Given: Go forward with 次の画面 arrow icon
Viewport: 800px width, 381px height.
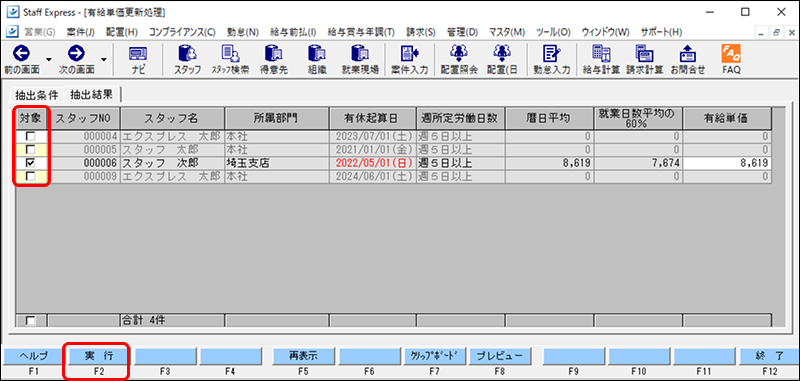Looking at the screenshot, I should pyautogui.click(x=76, y=53).
